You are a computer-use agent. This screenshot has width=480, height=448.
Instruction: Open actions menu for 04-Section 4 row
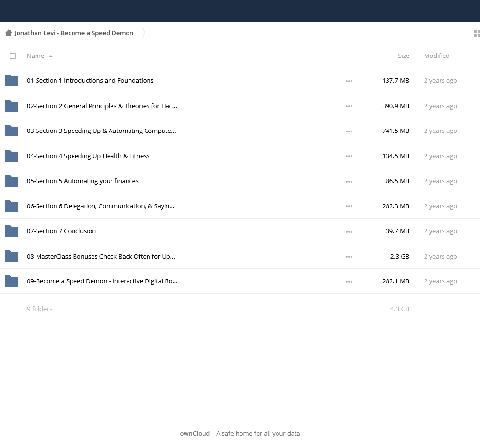click(349, 156)
